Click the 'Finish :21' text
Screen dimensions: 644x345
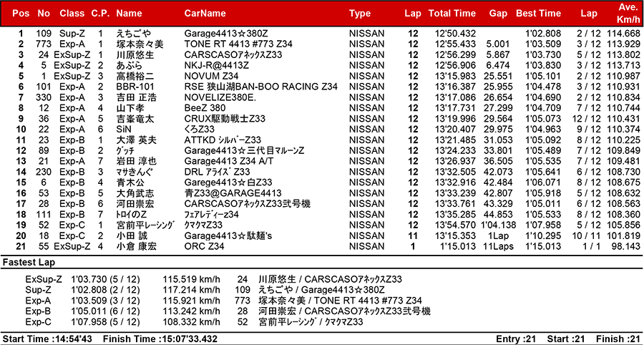[x=618, y=339]
